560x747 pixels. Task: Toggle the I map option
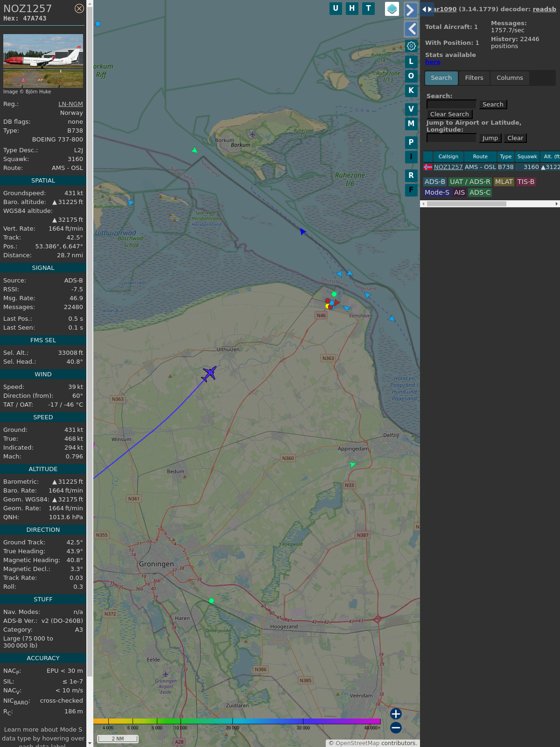click(411, 157)
